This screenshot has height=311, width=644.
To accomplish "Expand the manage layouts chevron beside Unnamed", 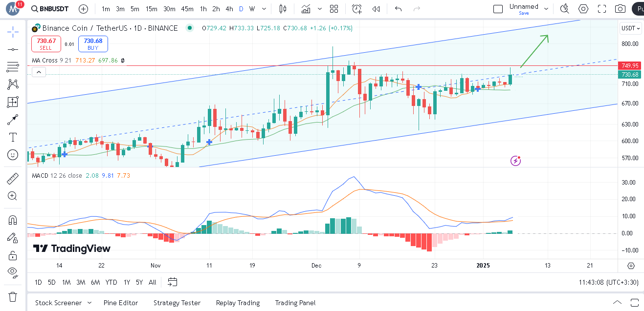I will click(546, 9).
